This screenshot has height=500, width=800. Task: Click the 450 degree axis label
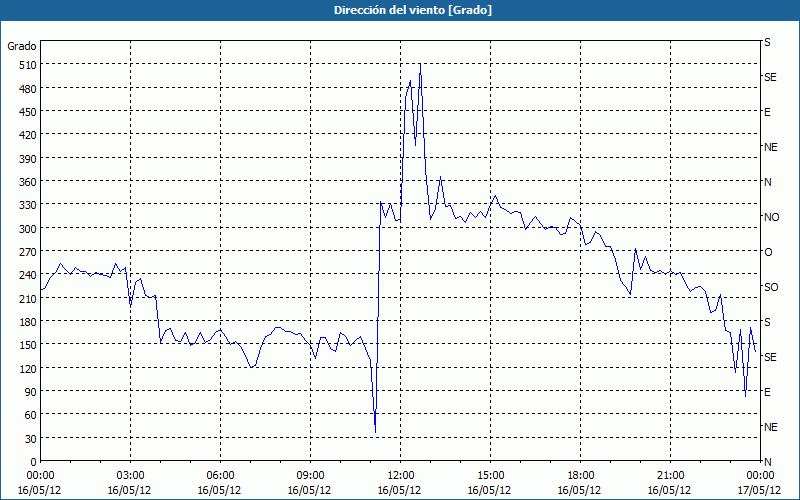[28, 112]
